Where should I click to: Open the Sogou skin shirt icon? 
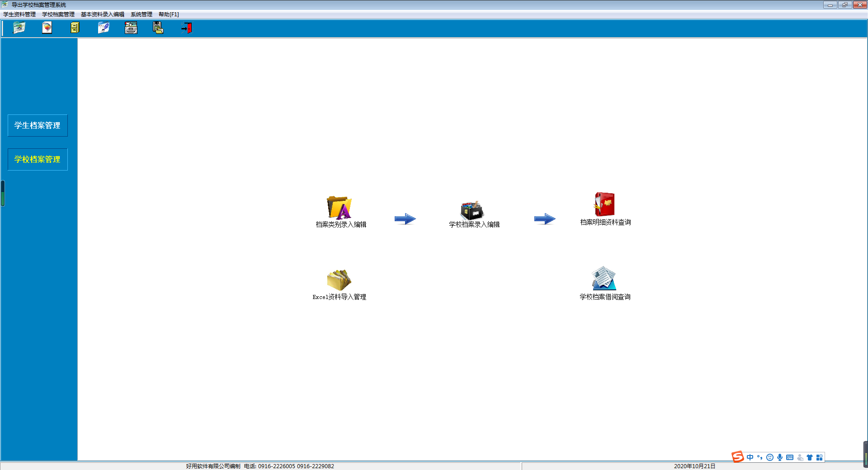810,457
